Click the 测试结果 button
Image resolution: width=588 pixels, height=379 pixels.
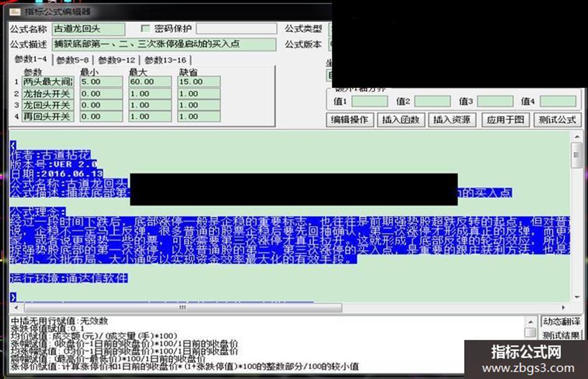(561, 335)
